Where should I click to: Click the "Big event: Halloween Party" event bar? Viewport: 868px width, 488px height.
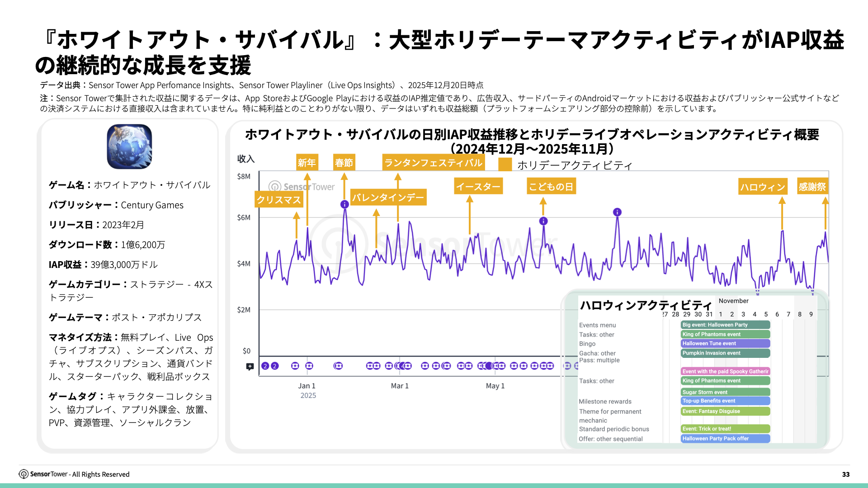coord(725,324)
